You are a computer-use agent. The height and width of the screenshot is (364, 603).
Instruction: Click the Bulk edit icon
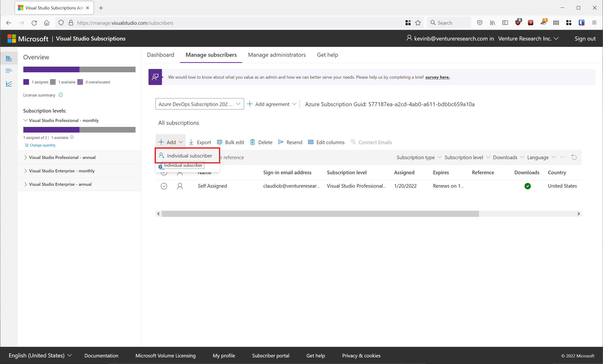[x=219, y=142]
